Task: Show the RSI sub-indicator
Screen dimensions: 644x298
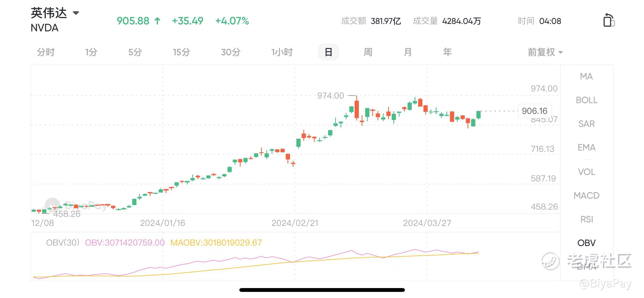Action: click(x=587, y=219)
